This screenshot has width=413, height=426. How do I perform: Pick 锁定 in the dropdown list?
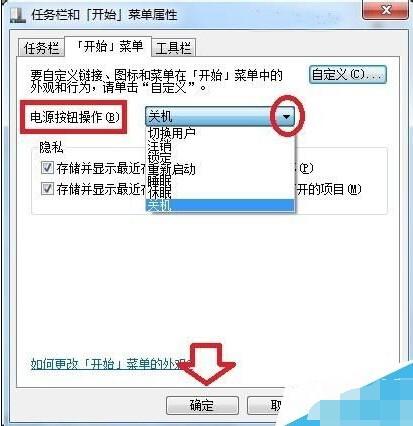220,157
